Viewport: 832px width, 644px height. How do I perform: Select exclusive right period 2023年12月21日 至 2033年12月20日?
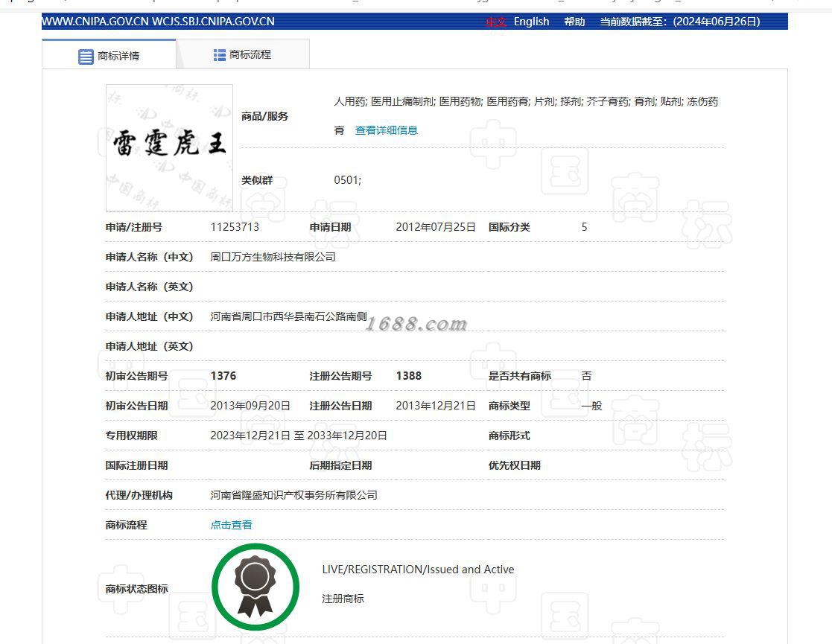pyautogui.click(x=298, y=436)
